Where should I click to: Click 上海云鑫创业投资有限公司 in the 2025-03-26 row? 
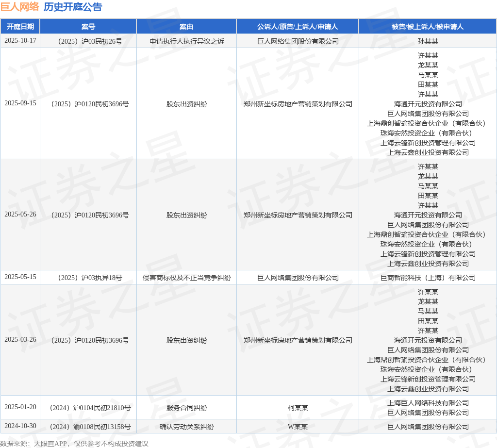[x=428, y=389]
